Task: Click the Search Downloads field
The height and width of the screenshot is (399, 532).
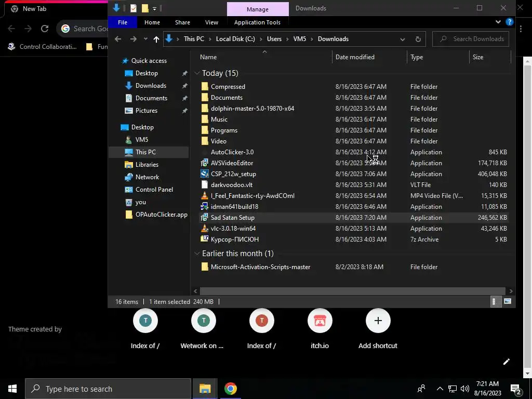Action: (x=471, y=39)
